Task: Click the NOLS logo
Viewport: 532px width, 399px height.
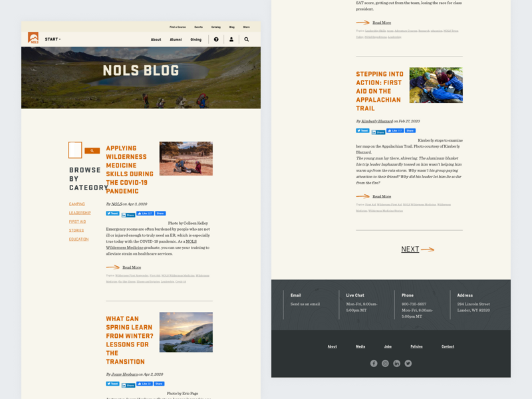Action: pyautogui.click(x=32, y=38)
